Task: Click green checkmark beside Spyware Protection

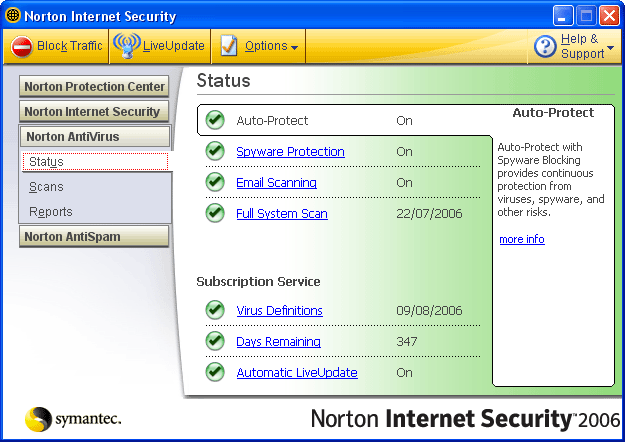Action: 215,151
